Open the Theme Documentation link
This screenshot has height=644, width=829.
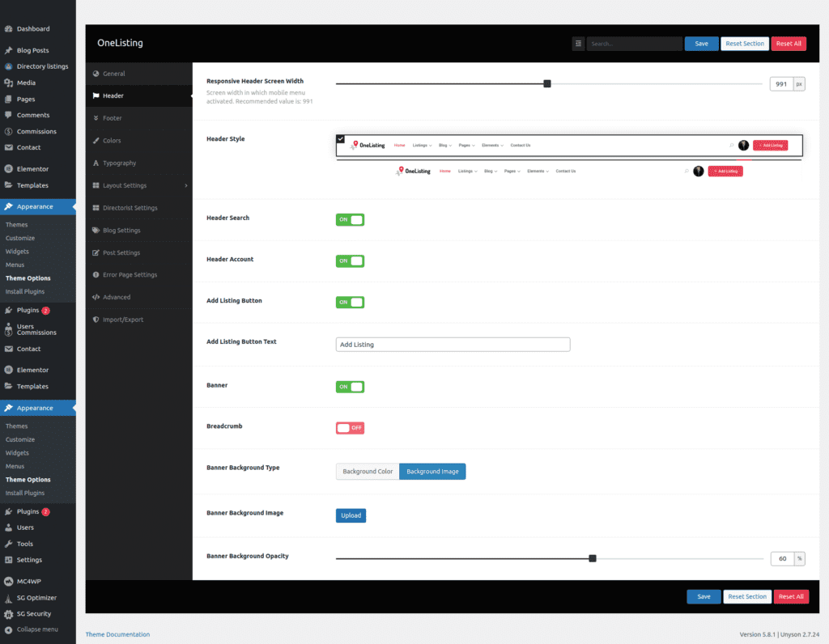coord(117,634)
